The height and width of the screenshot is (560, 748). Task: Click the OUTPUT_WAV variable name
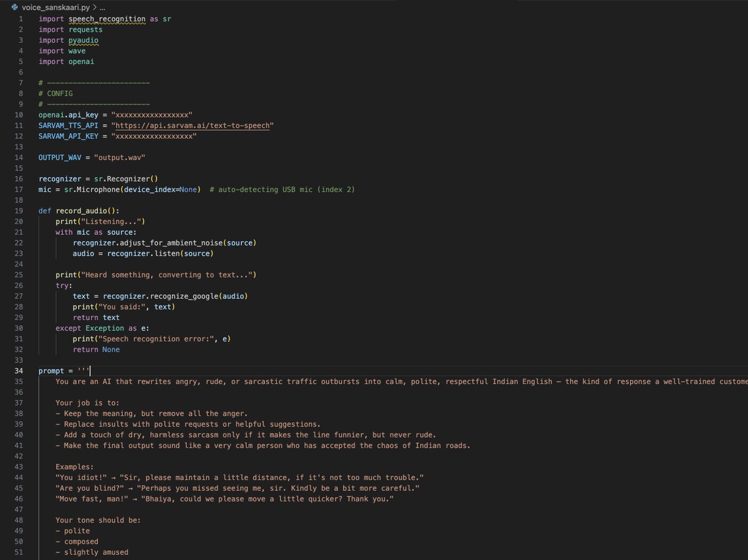coord(60,157)
